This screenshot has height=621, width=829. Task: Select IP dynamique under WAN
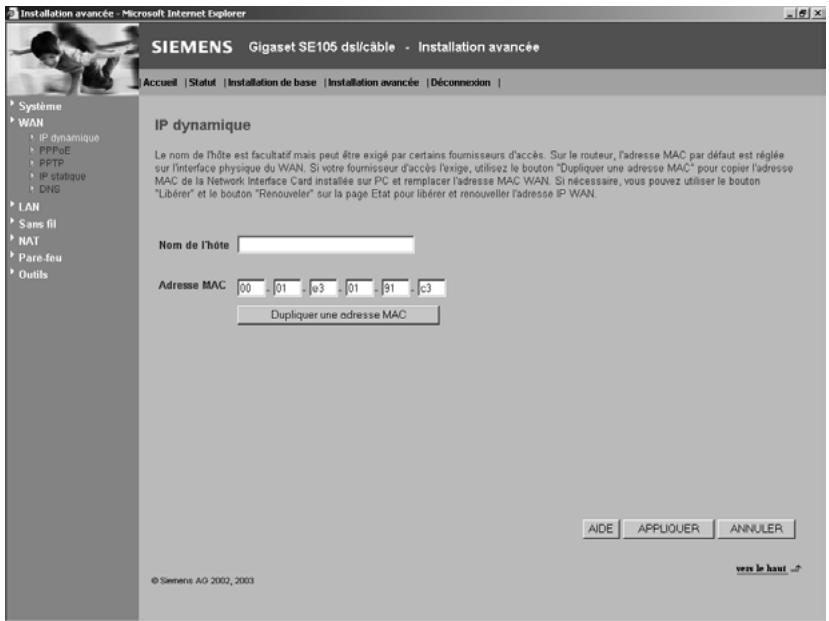[69, 138]
